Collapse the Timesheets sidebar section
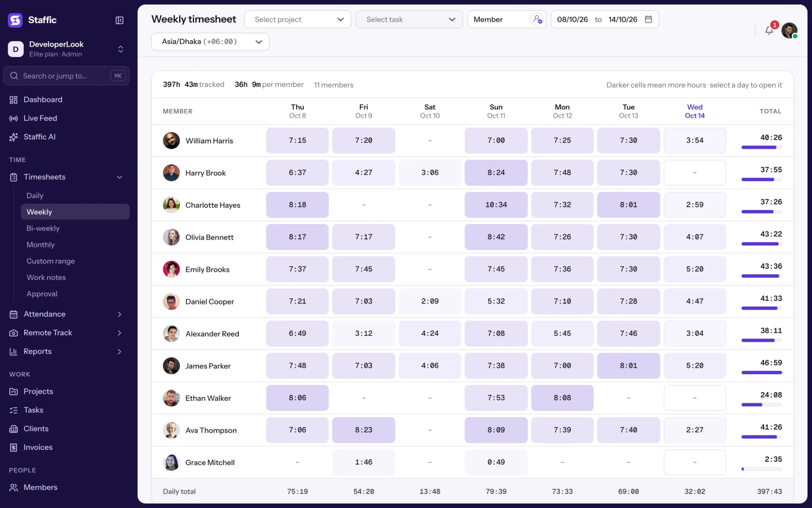The image size is (812, 508). (x=119, y=177)
